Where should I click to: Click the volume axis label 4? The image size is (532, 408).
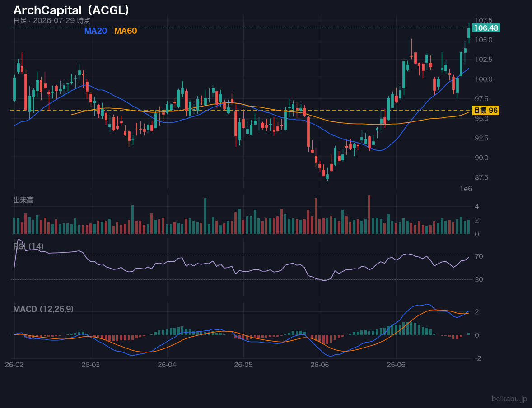coord(477,207)
